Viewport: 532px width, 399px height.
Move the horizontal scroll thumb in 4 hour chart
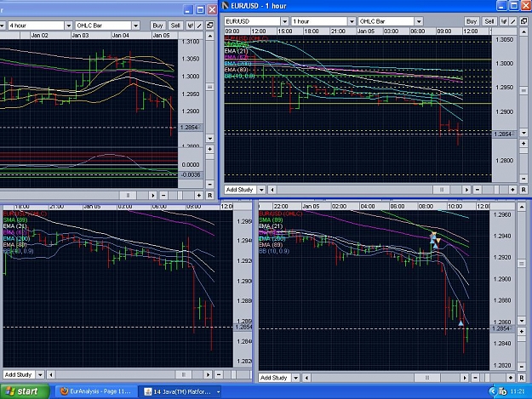point(128,196)
